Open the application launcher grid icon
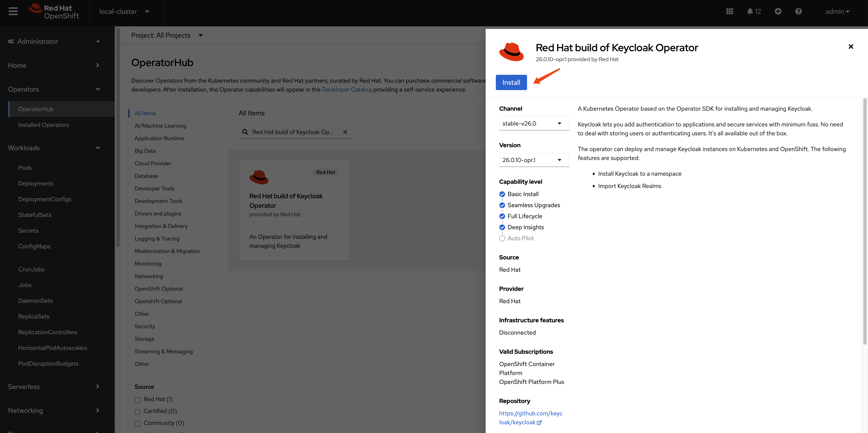 [x=729, y=11]
